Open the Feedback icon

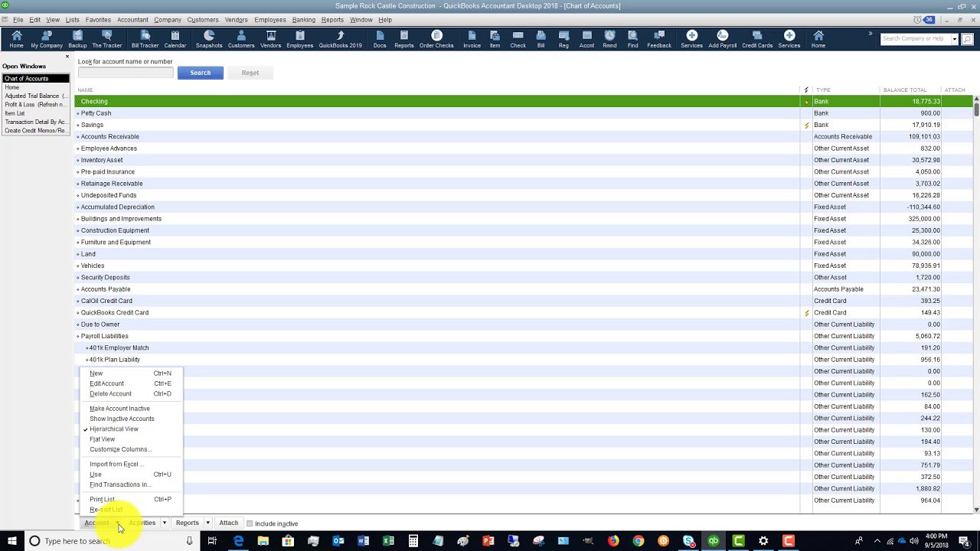659,39
